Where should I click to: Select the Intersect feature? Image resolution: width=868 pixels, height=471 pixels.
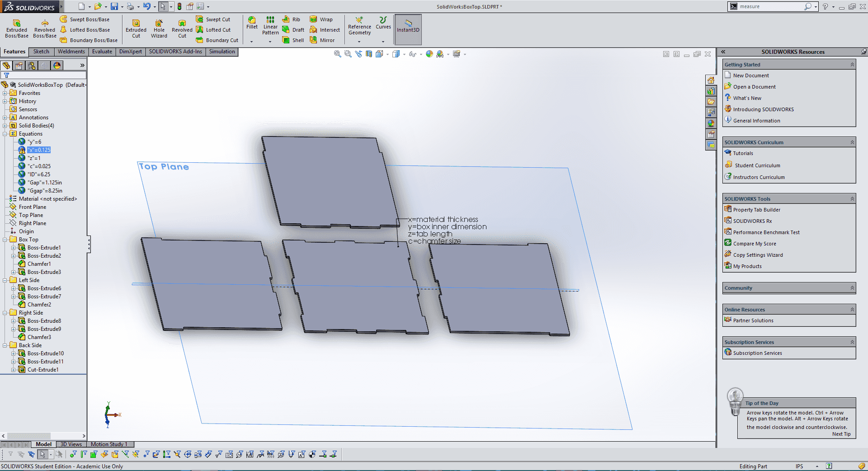325,30
